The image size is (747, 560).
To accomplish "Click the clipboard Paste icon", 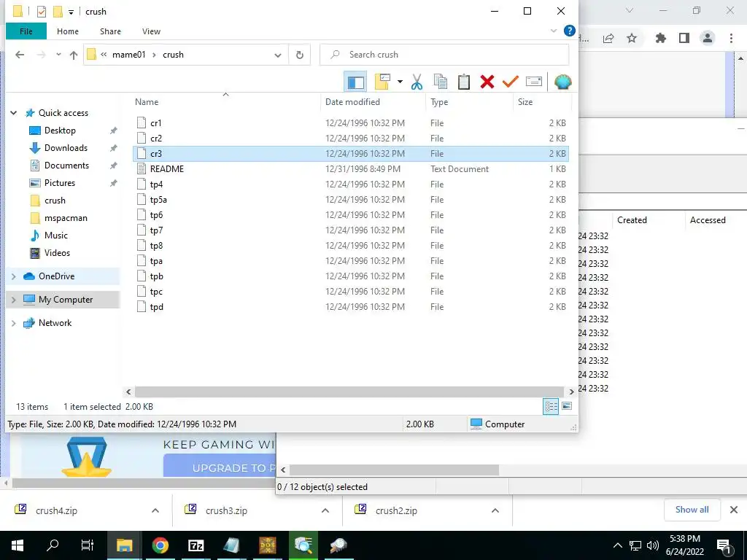I will point(463,82).
